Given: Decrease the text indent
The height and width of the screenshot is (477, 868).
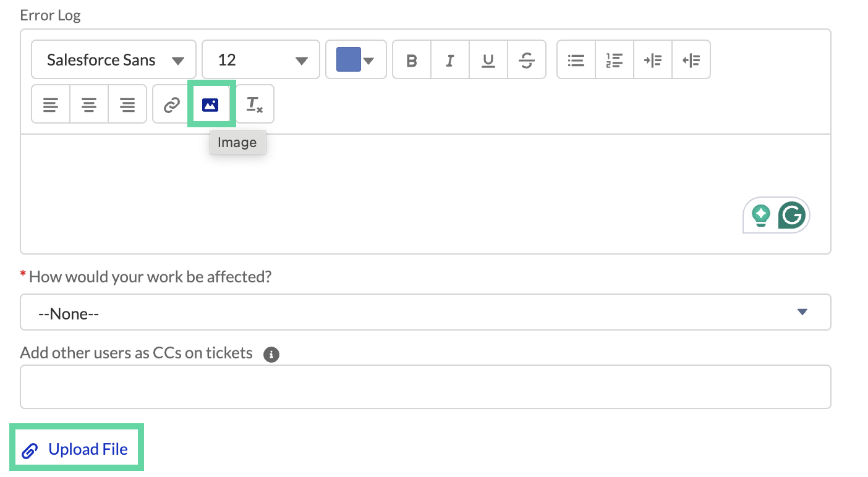Looking at the screenshot, I should click(x=691, y=59).
